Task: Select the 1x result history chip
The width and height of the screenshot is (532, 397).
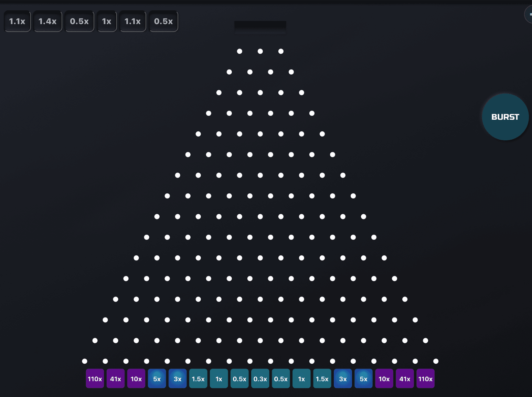Action: [107, 21]
